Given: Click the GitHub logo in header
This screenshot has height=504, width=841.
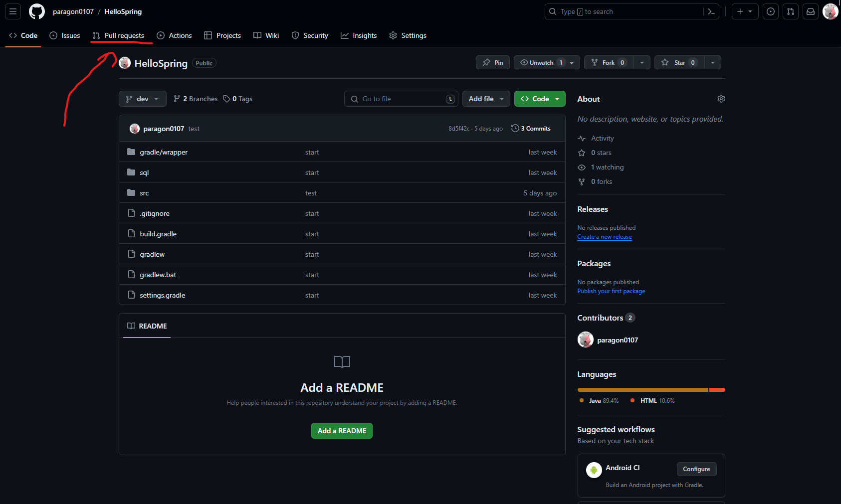Looking at the screenshot, I should [x=37, y=11].
